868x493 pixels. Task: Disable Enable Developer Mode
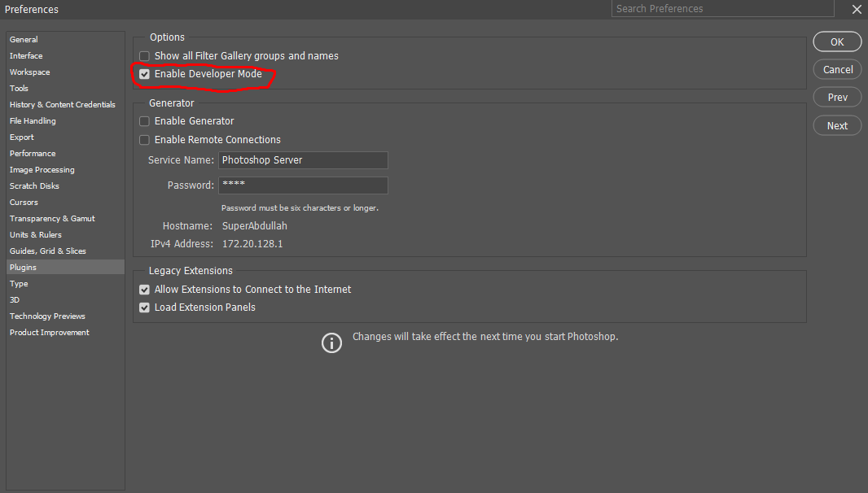[144, 74]
